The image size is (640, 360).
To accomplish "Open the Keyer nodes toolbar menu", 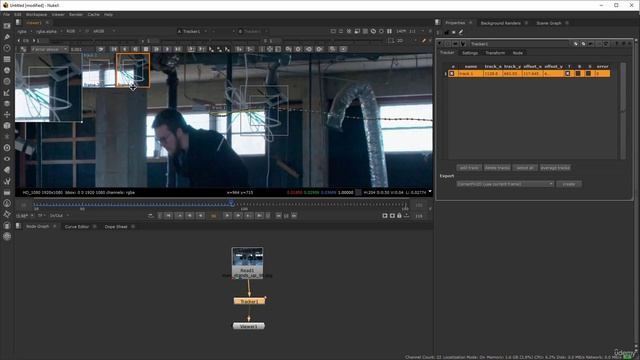I will click(x=7, y=93).
